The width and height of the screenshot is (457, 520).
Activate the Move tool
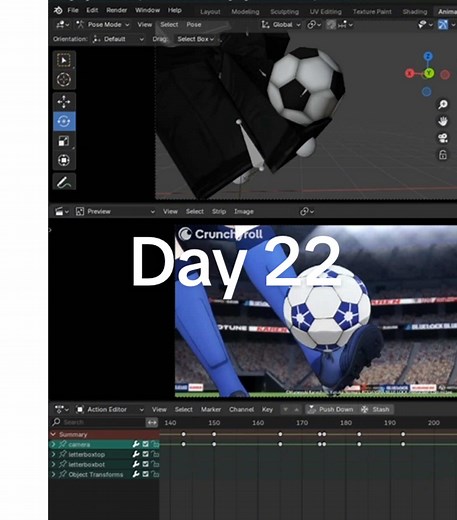pos(64,102)
